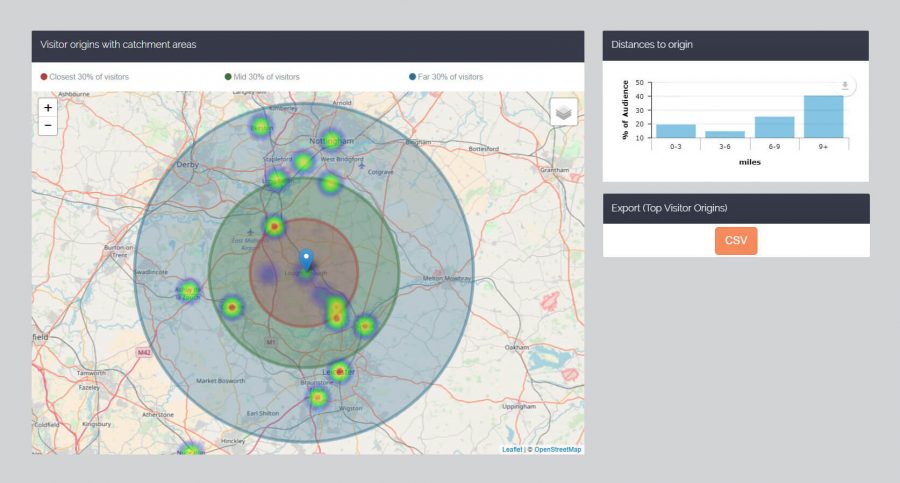Select the 0-3 miles bar
The image size is (900, 483).
click(676, 131)
